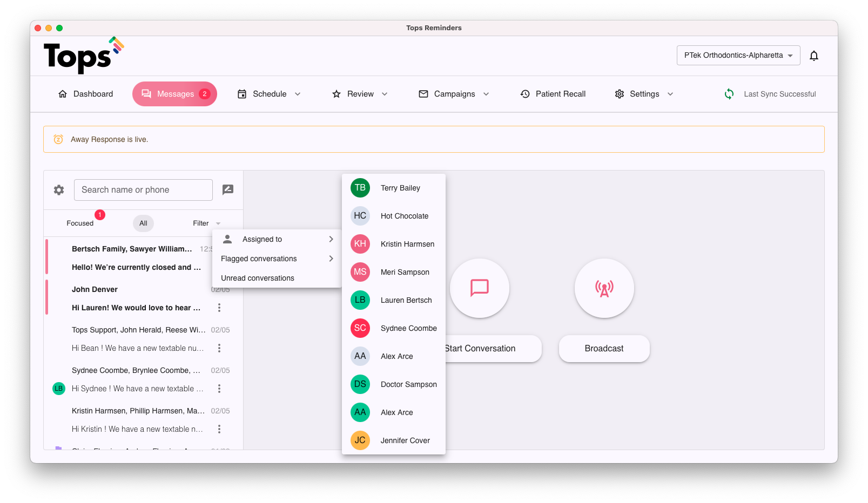Open the PTek Orthodontics-Alpharetta location dropdown
The height and width of the screenshot is (503, 868).
pos(738,56)
